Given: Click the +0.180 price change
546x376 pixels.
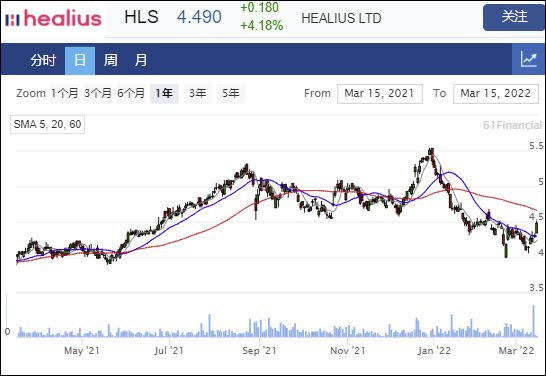Looking at the screenshot, I should point(260,7).
